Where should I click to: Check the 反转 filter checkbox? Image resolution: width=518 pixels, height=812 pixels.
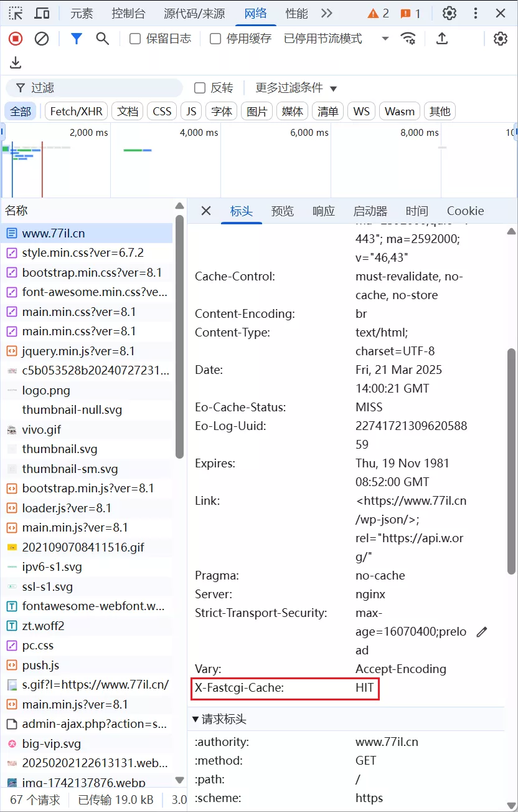point(200,87)
